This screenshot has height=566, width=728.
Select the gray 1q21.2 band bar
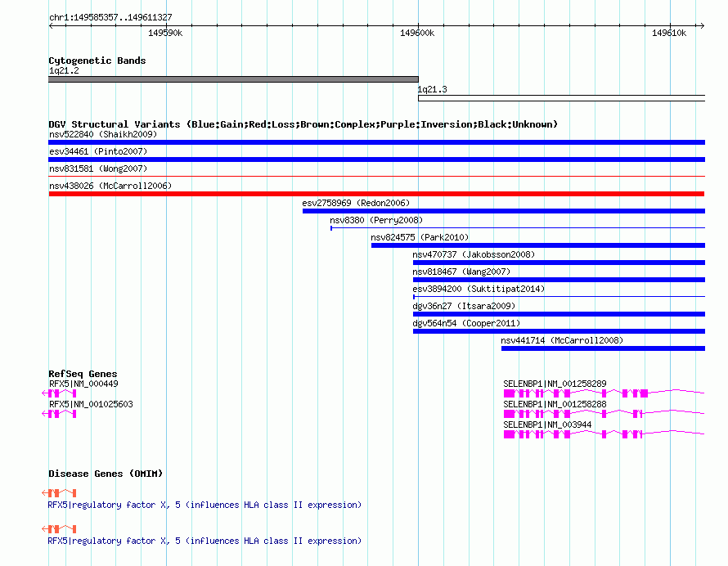(234, 79)
